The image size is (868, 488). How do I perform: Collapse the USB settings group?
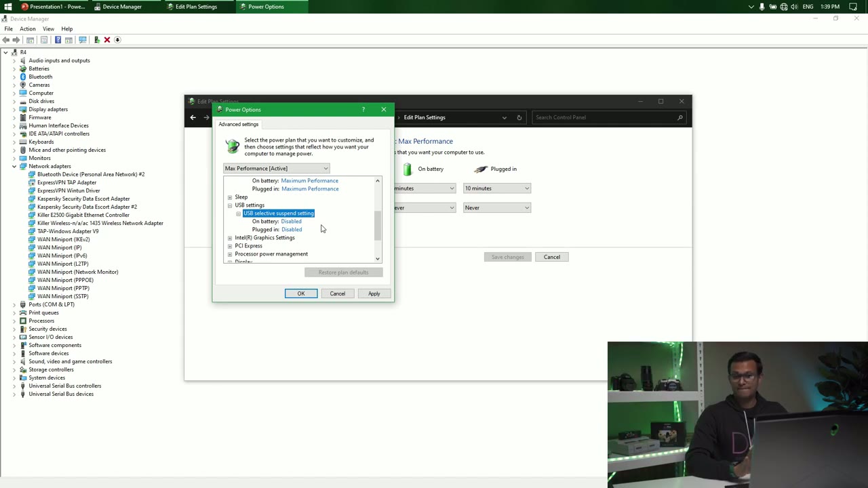pos(230,205)
